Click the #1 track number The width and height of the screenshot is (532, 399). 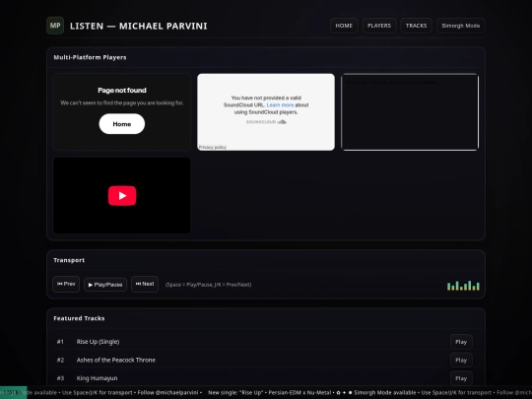pyautogui.click(x=60, y=342)
